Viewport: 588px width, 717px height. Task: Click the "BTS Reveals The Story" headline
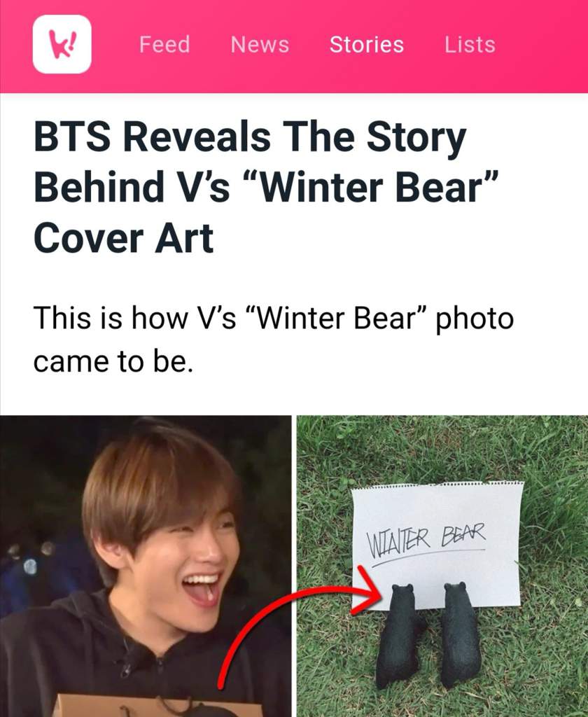pos(250,137)
